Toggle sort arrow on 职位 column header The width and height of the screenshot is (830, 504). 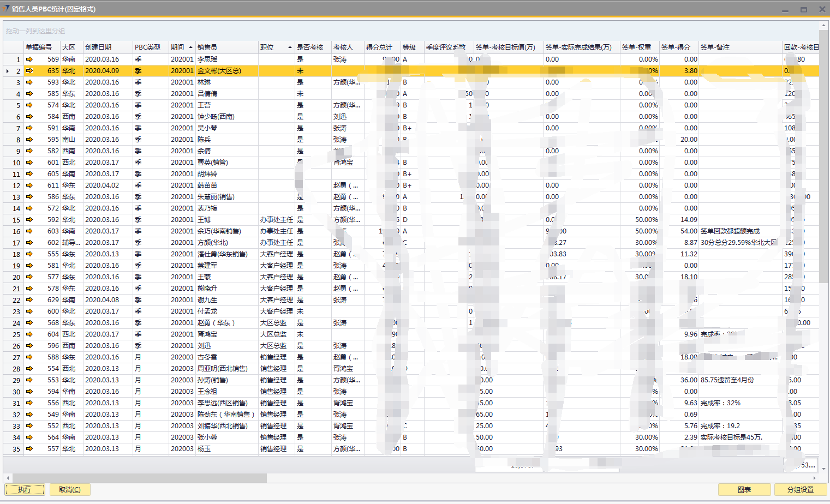[290, 47]
